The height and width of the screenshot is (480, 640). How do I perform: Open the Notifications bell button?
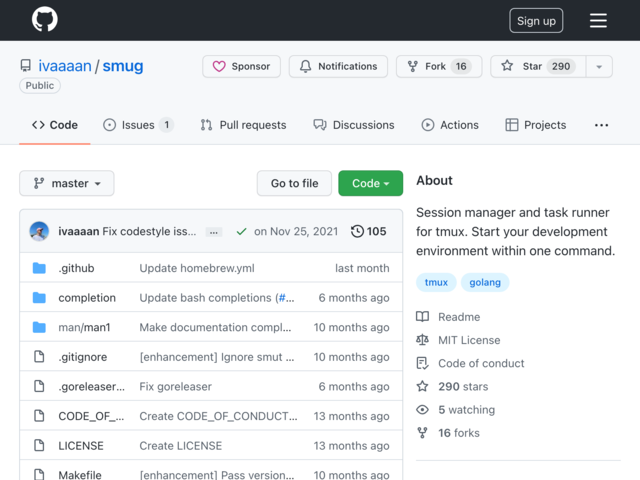338,67
